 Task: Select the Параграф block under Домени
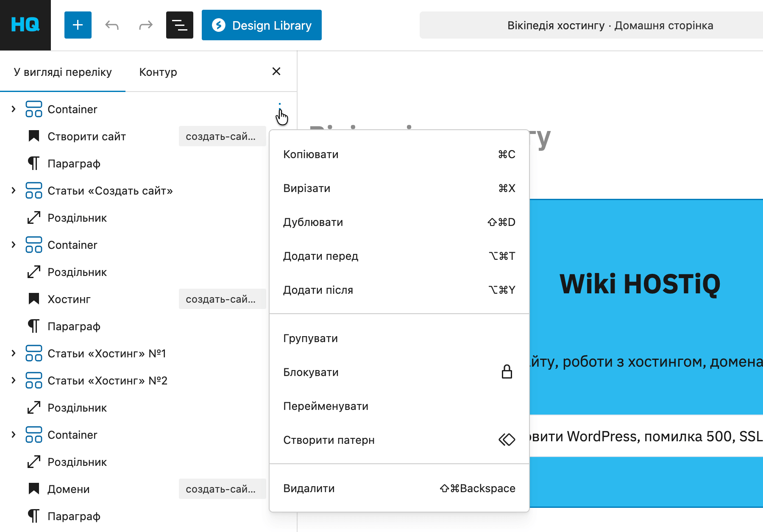74,516
